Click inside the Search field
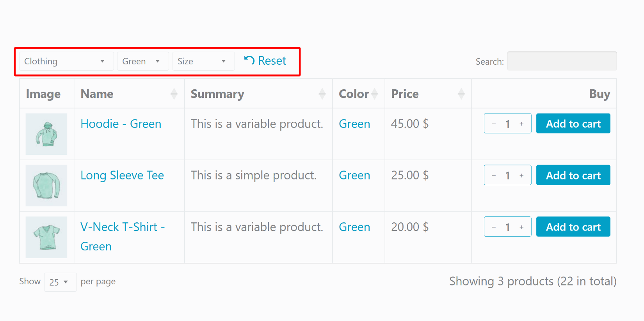 [562, 61]
